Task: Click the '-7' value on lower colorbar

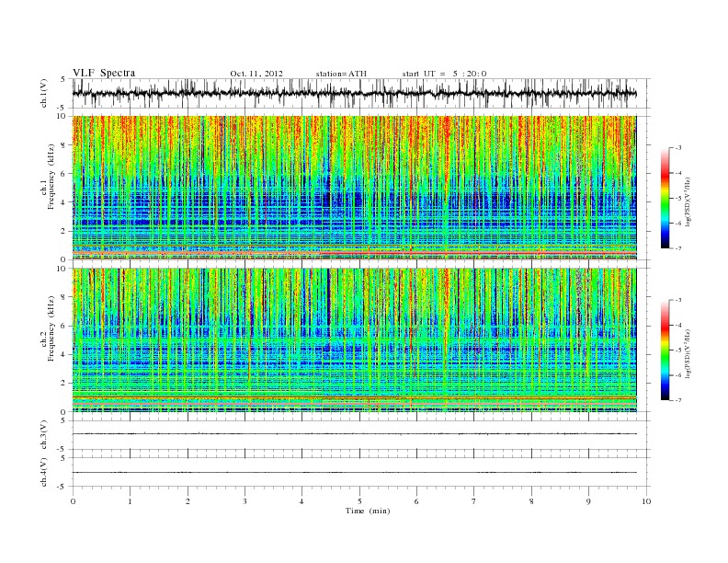Action: [x=678, y=400]
